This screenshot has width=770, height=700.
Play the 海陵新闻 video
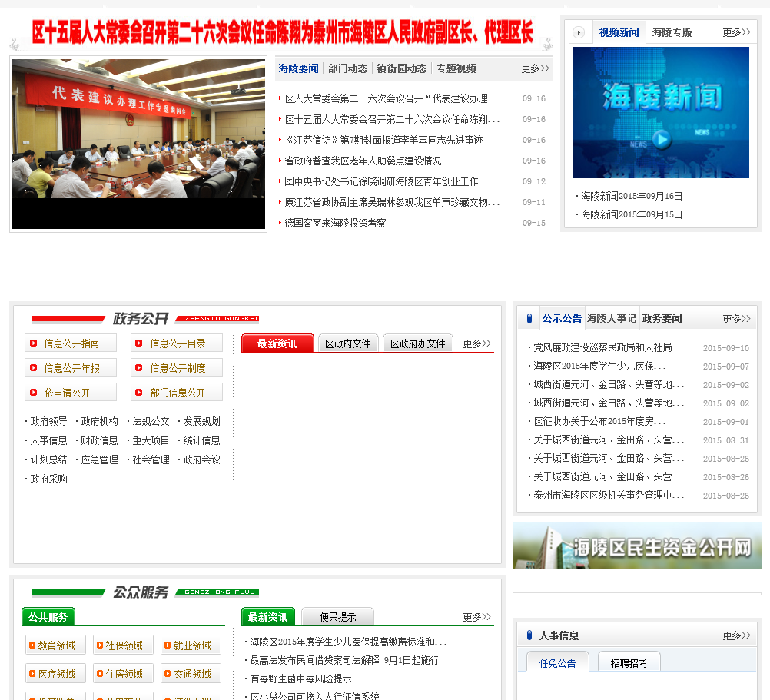(x=662, y=139)
